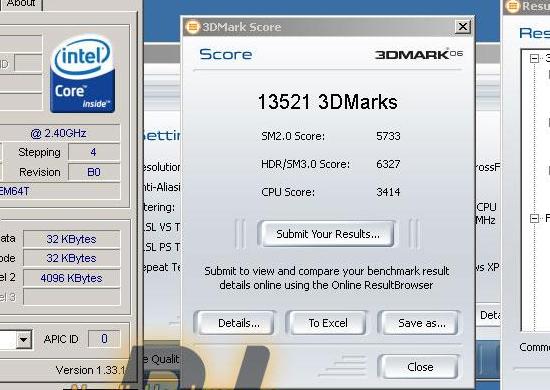The image size is (550, 390).
Task: Click the 3DMark06 logo
Action: (419, 54)
